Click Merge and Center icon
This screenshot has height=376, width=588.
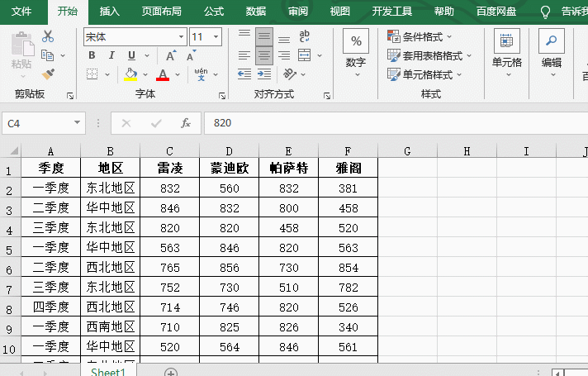[x=305, y=55]
